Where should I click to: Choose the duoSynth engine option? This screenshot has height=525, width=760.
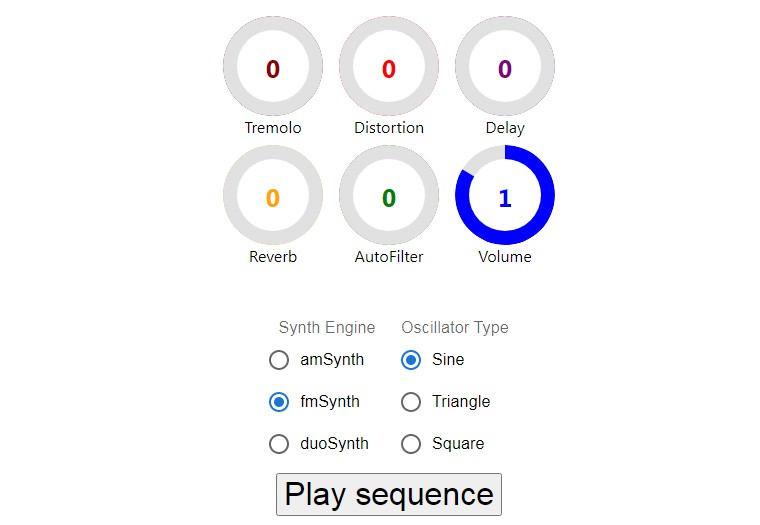point(279,444)
